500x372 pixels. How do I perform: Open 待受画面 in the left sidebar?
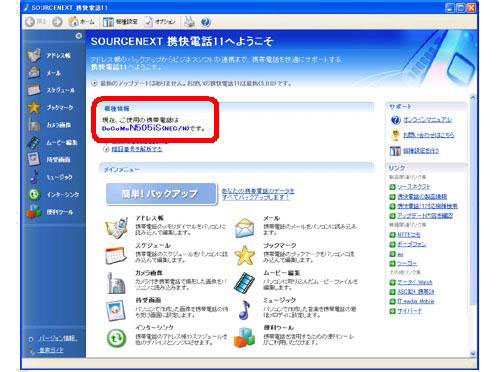click(49, 160)
